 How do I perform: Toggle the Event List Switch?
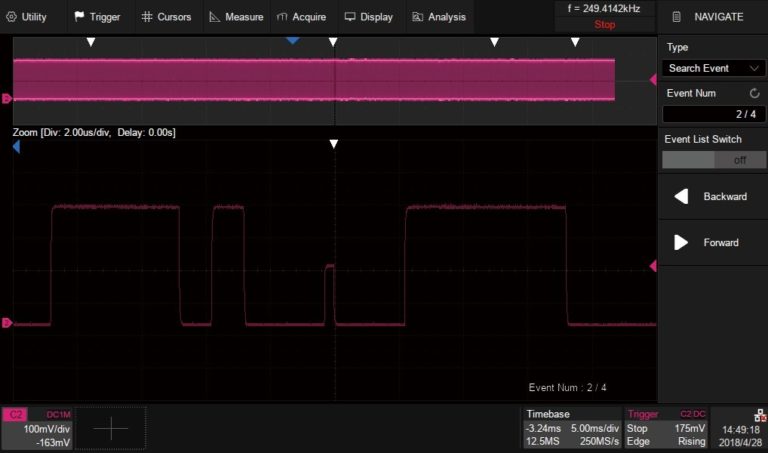(x=713, y=160)
